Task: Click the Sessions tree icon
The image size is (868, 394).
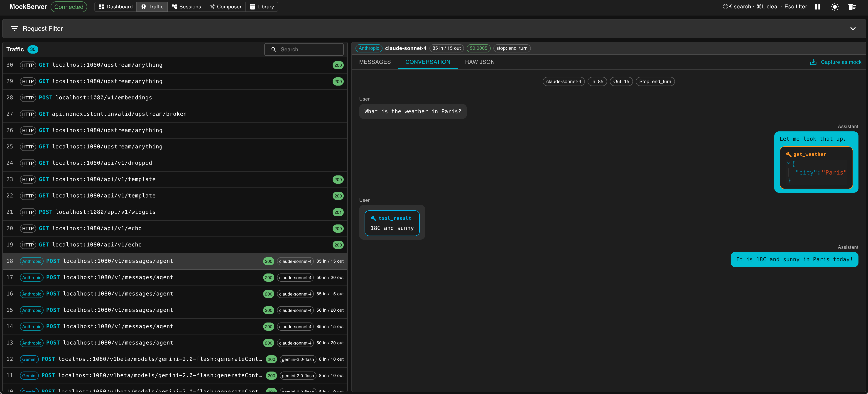Action: point(174,7)
